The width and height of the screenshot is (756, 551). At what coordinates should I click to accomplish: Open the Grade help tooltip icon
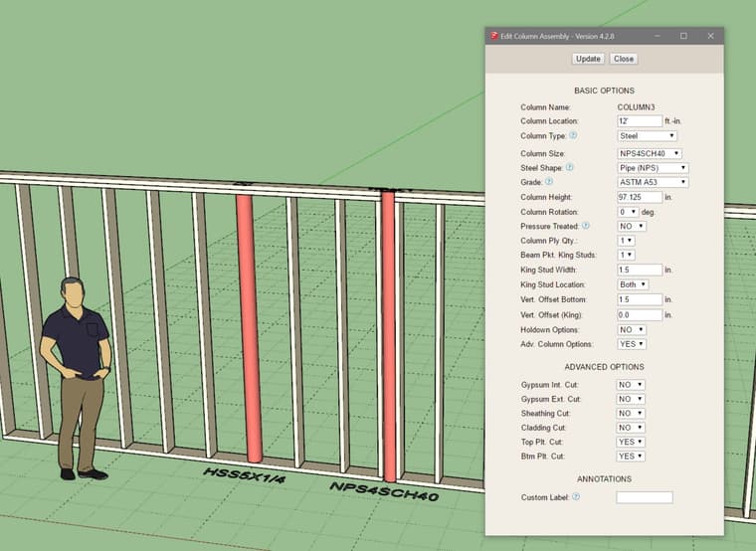(549, 182)
